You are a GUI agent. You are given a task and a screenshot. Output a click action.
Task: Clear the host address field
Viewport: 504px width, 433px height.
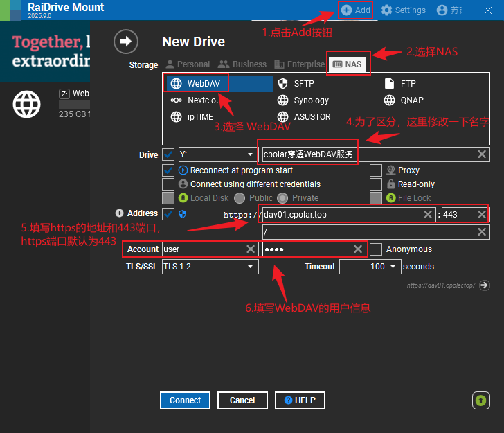tap(428, 215)
